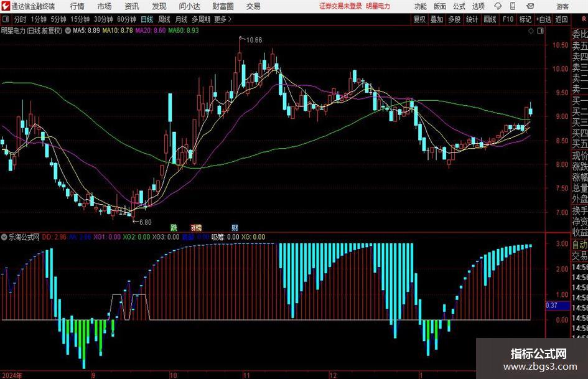Toggle the left panel icon beside 分时
Image resolution: width=588 pixels, height=379 pixels.
pyautogui.click(x=5, y=19)
